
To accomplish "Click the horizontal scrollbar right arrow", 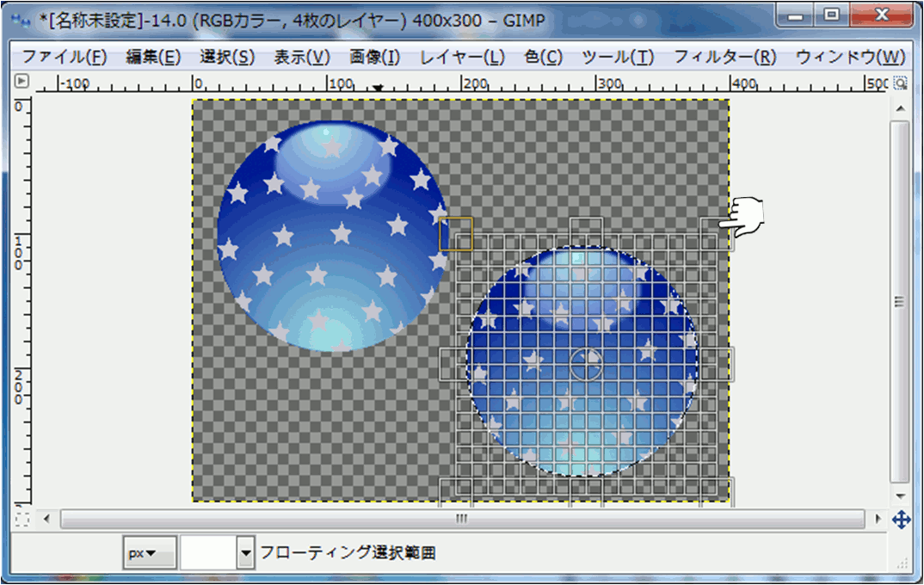I will coord(878,520).
